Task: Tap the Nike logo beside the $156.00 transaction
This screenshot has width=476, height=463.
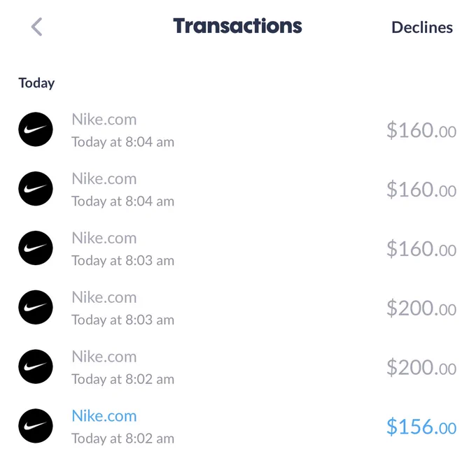Action: click(x=36, y=426)
